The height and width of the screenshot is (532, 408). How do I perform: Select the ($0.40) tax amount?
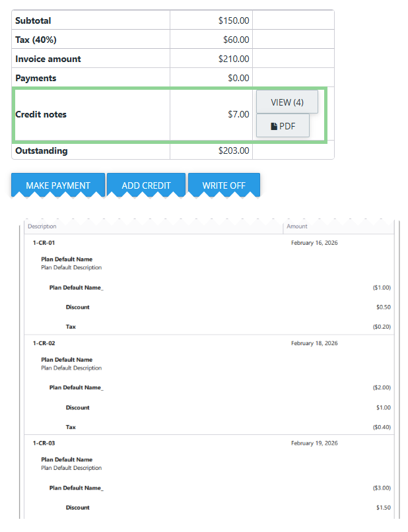[x=382, y=427]
